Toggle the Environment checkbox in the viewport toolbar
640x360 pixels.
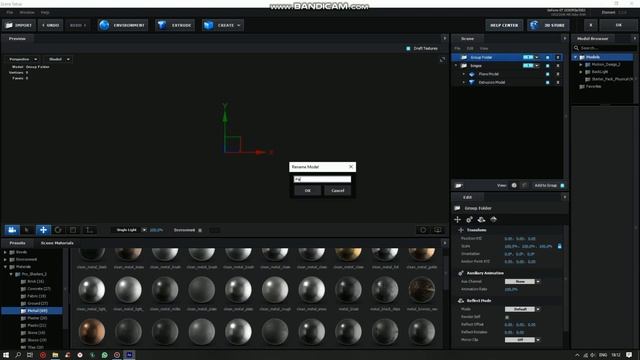click(200, 230)
